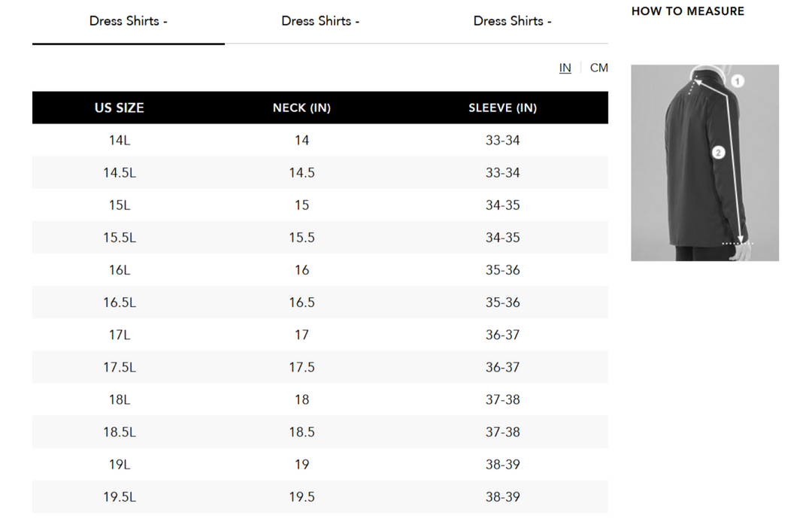Choose the 19.5L size cell
This screenshot has height=519, width=812.
(x=120, y=496)
